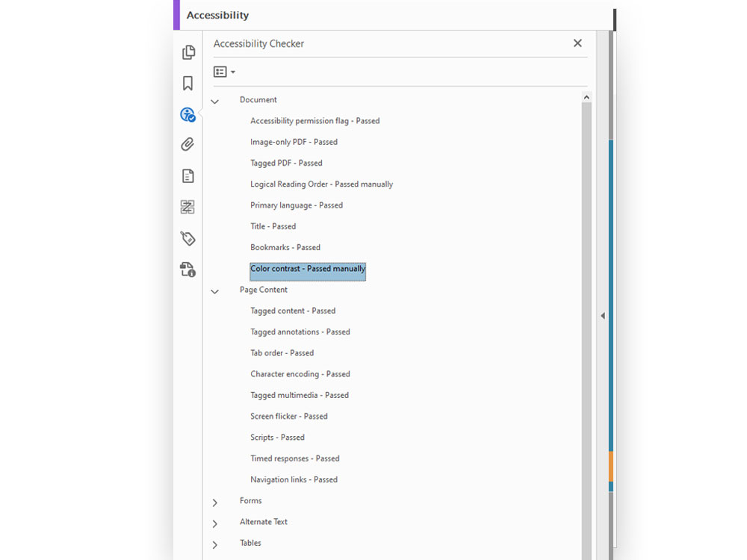Open the Content panel page icon
This screenshot has width=747, height=560.
point(188,175)
